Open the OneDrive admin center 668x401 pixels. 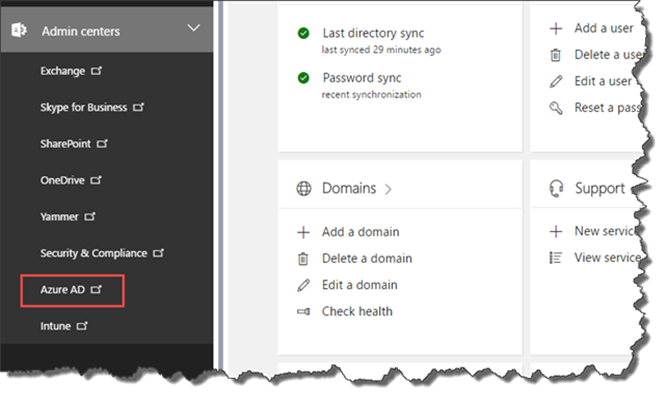coord(63,180)
